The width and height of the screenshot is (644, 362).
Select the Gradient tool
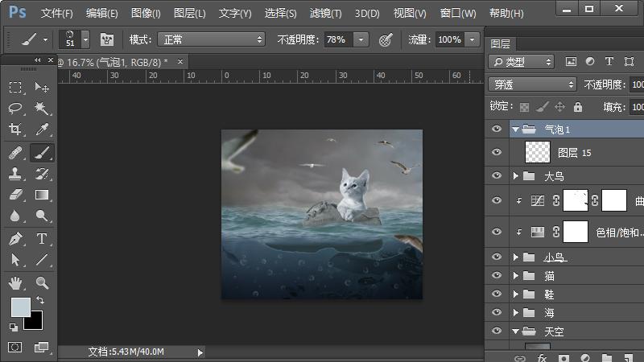coord(42,195)
